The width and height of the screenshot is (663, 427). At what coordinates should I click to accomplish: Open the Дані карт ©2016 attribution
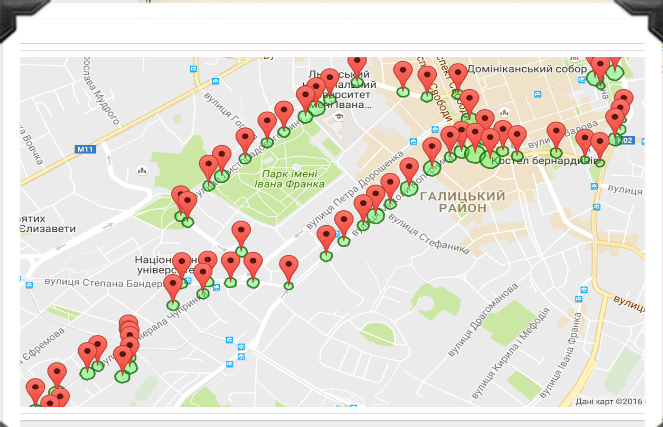click(x=608, y=401)
